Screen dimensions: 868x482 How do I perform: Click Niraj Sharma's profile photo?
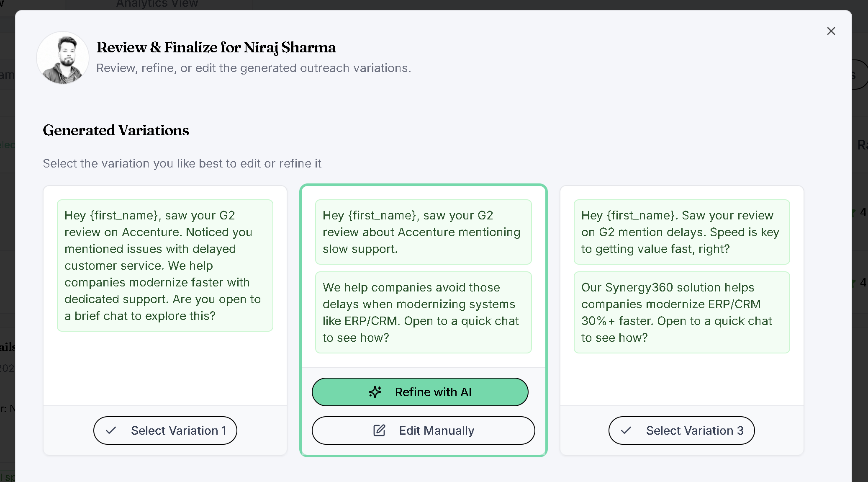tap(63, 58)
